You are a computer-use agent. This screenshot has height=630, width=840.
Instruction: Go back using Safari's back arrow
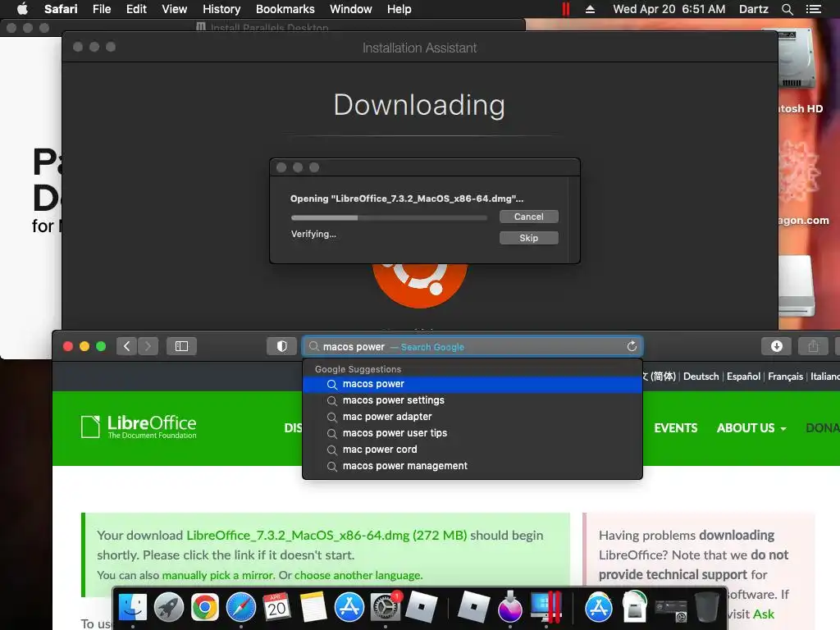(x=126, y=346)
